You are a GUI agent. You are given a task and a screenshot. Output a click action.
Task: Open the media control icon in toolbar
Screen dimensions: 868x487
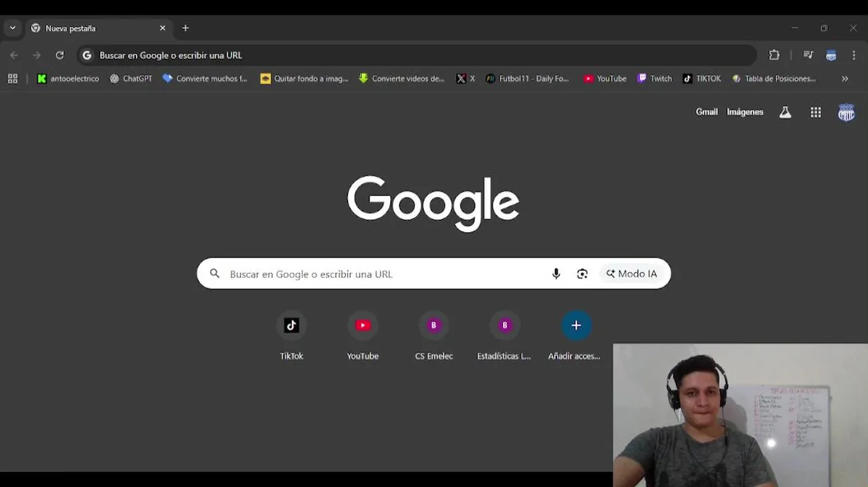pos(808,55)
